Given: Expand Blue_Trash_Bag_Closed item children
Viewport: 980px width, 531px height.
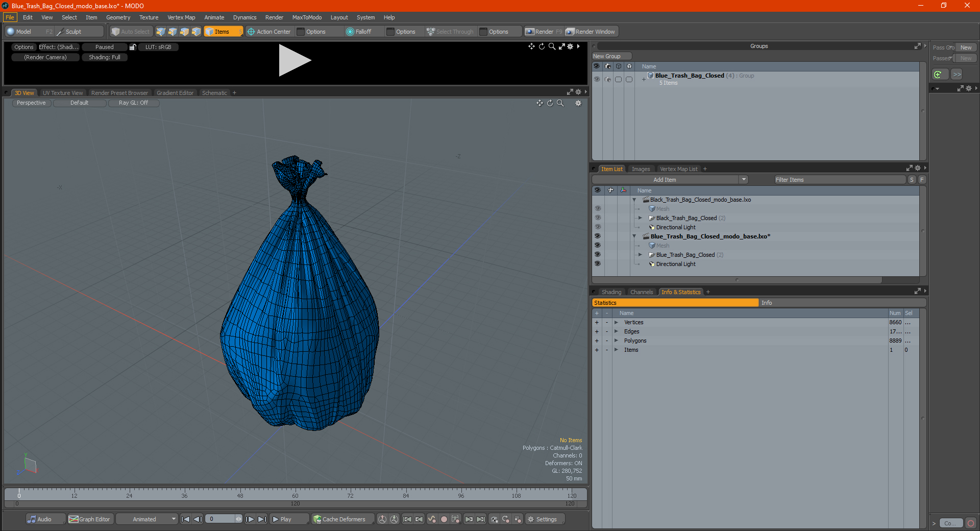Looking at the screenshot, I should coord(640,255).
